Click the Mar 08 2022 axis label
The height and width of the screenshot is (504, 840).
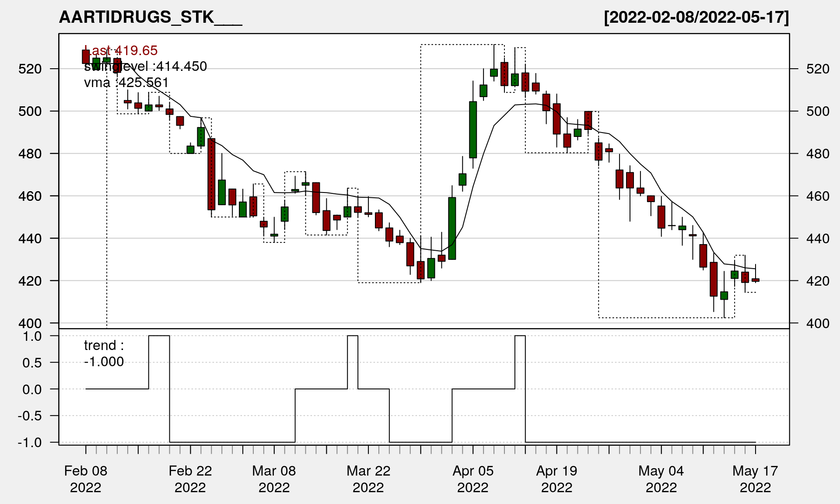pyautogui.click(x=274, y=479)
